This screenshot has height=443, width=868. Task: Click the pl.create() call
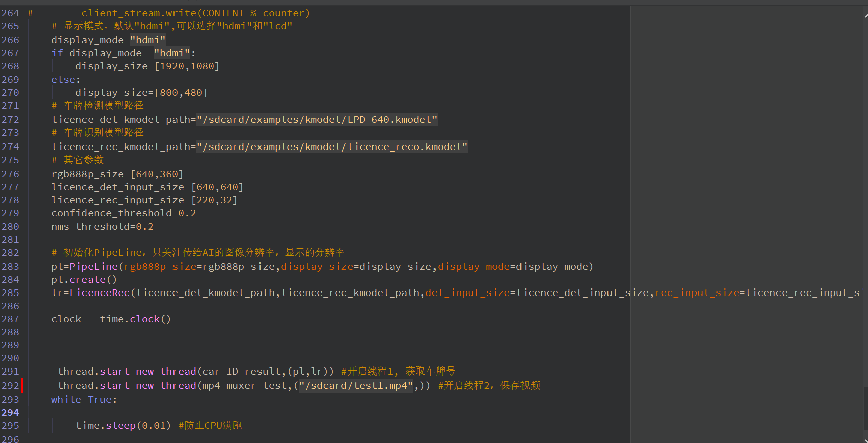[x=83, y=280]
